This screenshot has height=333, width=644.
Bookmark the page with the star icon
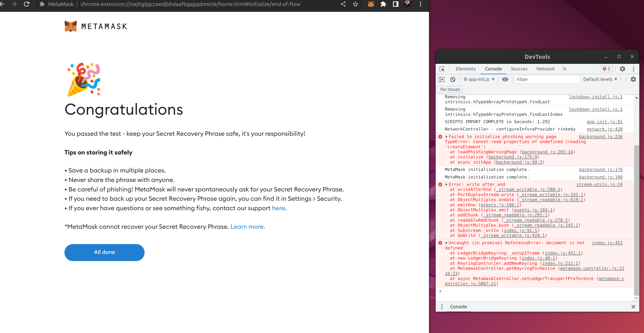point(355,4)
